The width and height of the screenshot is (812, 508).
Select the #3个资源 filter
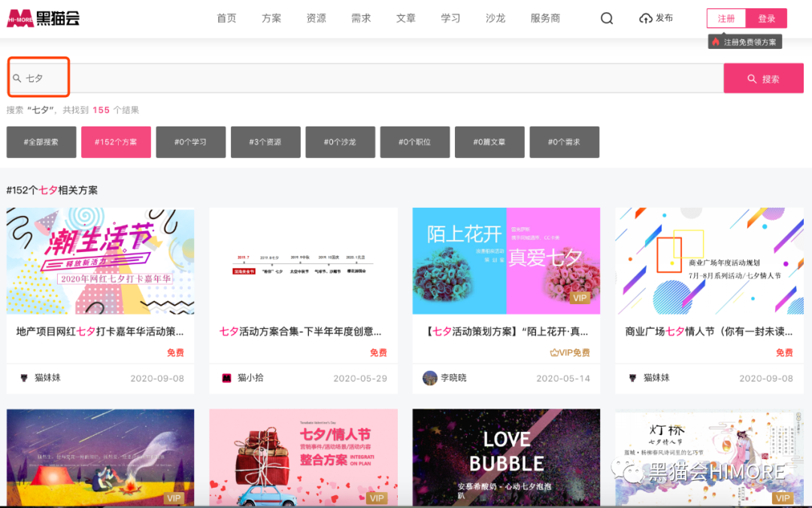[265, 141]
